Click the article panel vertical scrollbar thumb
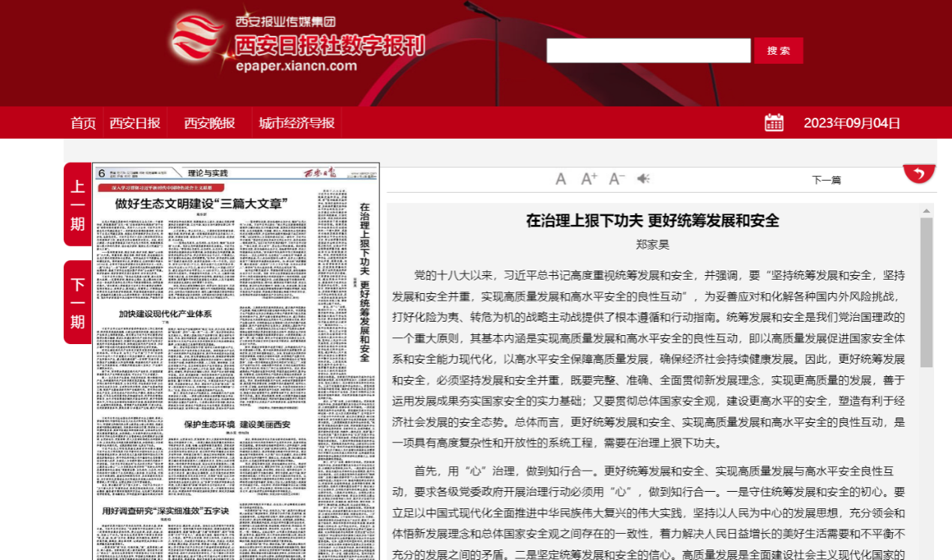Viewport: 952px width, 560px height. [927, 292]
